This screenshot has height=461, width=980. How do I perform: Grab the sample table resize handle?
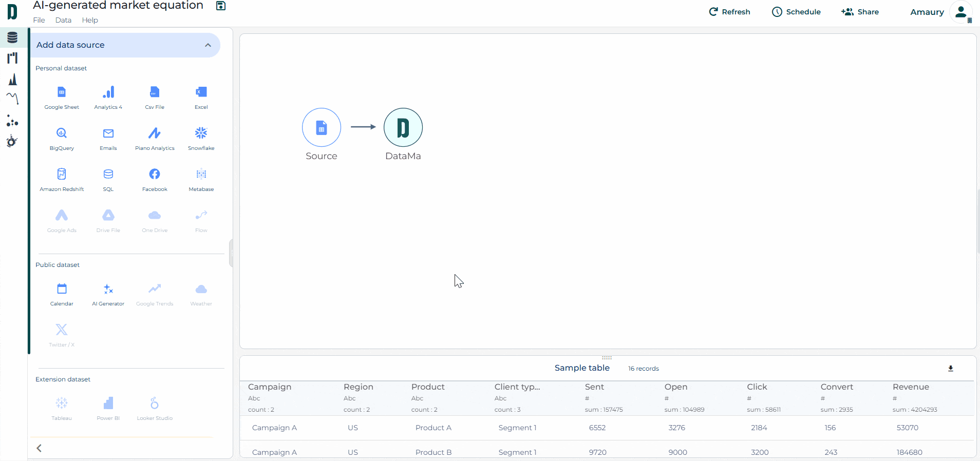[607, 357]
